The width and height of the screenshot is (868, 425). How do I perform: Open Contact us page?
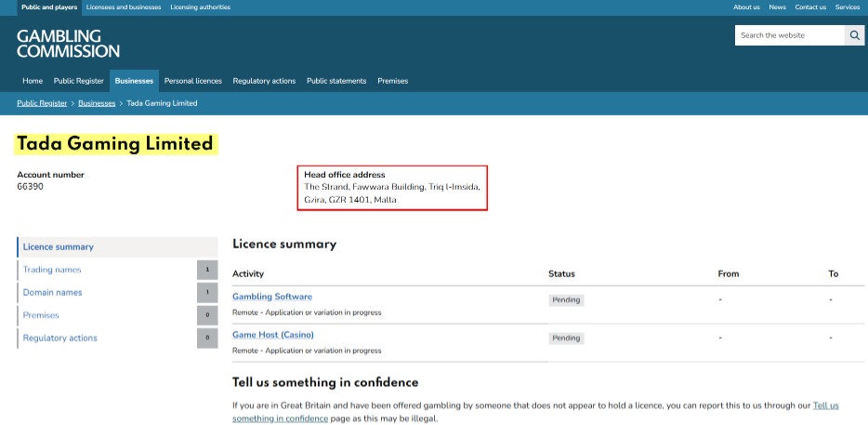pyautogui.click(x=810, y=7)
